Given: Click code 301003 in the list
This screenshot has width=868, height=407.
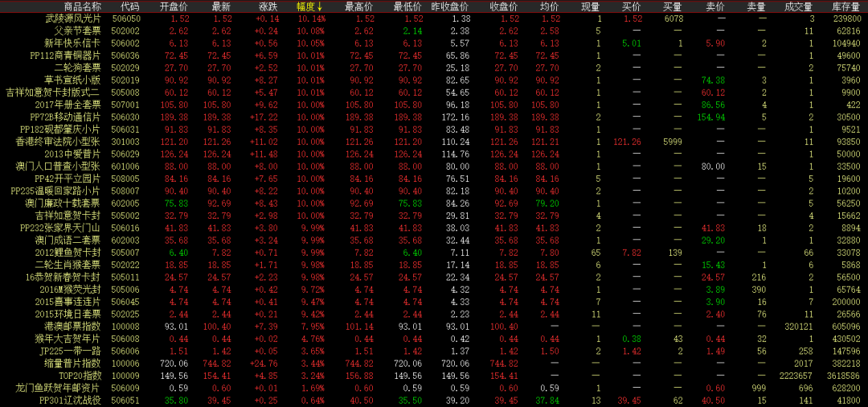Looking at the screenshot, I should coord(125,142).
